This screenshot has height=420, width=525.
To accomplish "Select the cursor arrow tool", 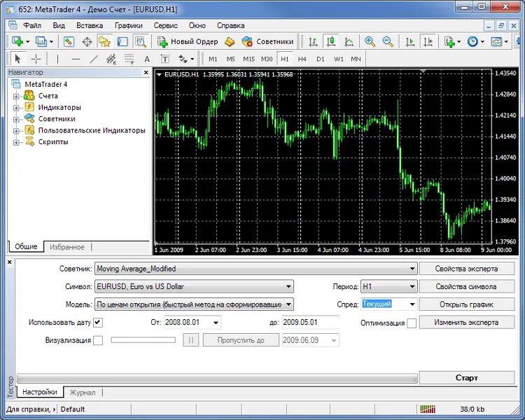I will tap(17, 59).
